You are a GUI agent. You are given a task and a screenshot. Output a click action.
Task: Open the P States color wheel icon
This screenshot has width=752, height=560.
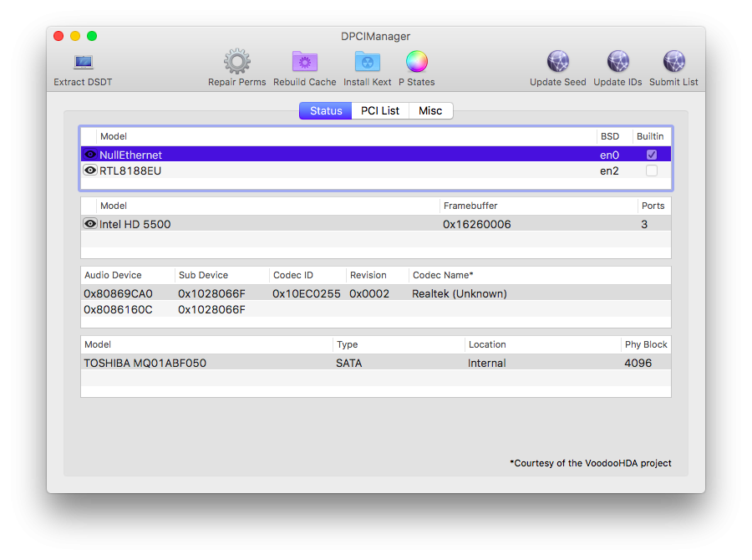417,61
